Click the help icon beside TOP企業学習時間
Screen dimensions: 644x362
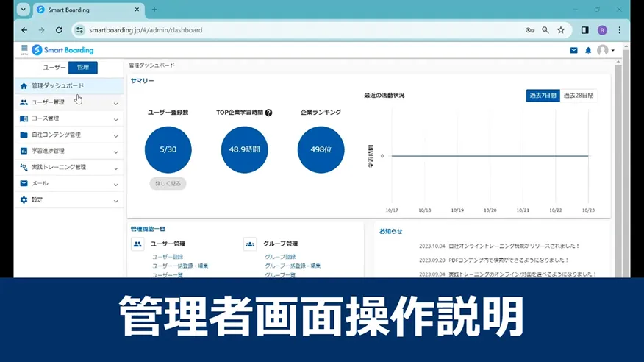(268, 113)
